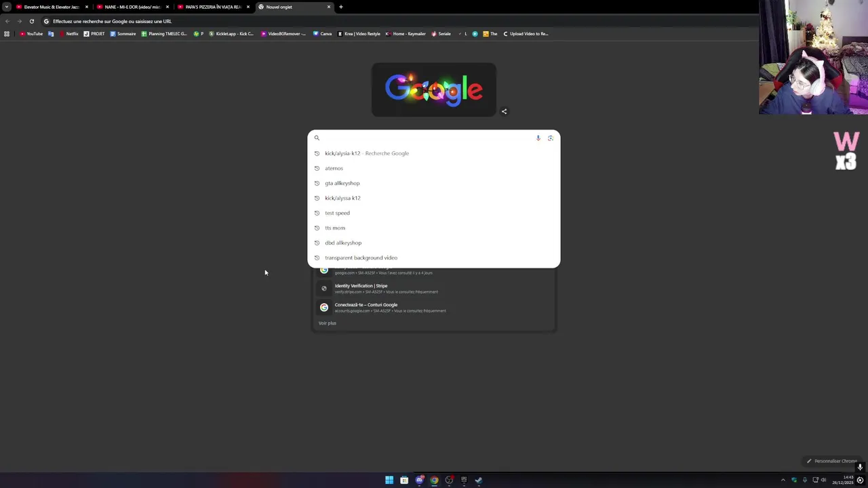Image resolution: width=868 pixels, height=488 pixels.
Task: Open the Windows Start menu
Action: [389, 480]
